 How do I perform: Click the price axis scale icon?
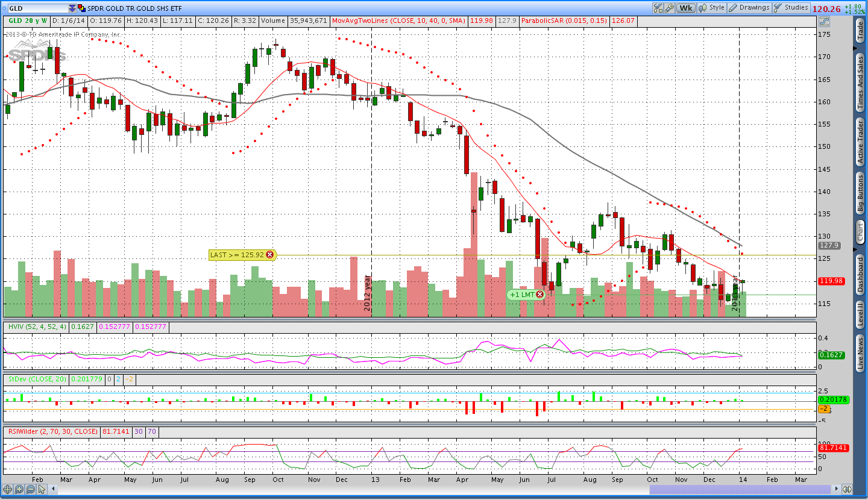pyautogui.click(x=824, y=20)
